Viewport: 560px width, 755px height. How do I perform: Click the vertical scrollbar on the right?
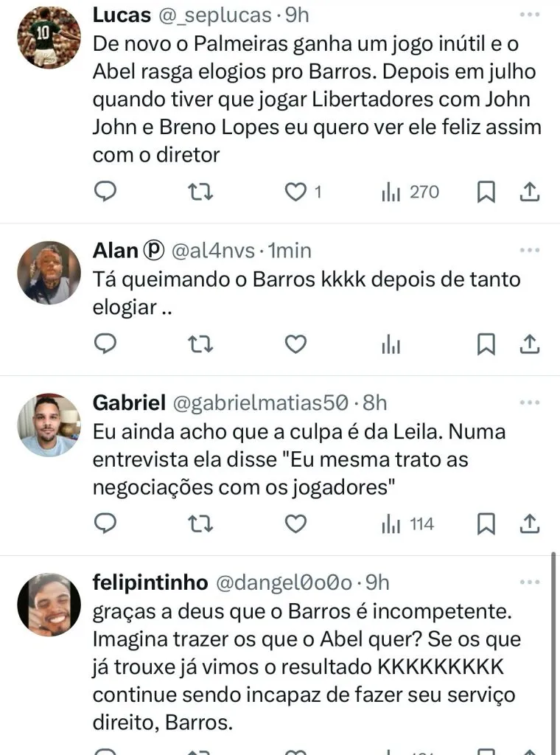click(x=553, y=649)
